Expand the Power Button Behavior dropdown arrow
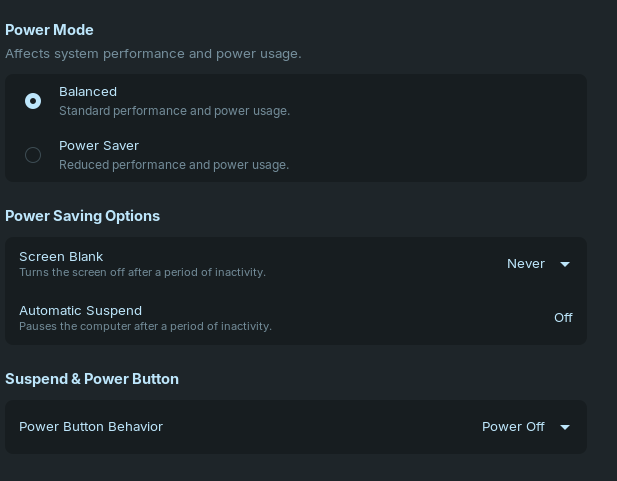Image resolution: width=617 pixels, height=481 pixels. (565, 427)
